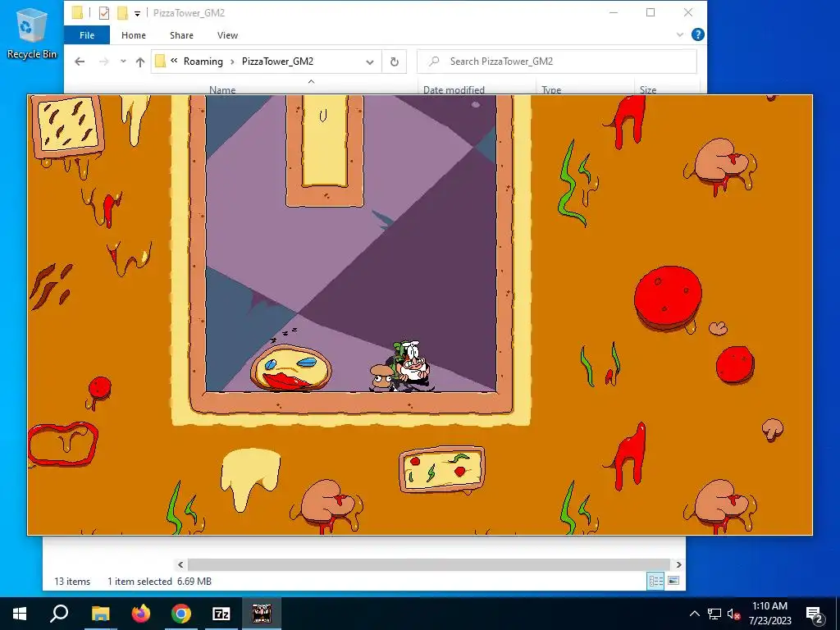Click the horizontal scrollbar thumb
This screenshot has height=630, width=840.
click(x=428, y=564)
